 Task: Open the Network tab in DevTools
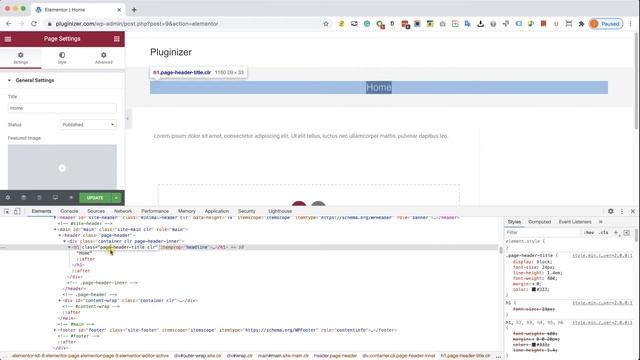click(123, 211)
